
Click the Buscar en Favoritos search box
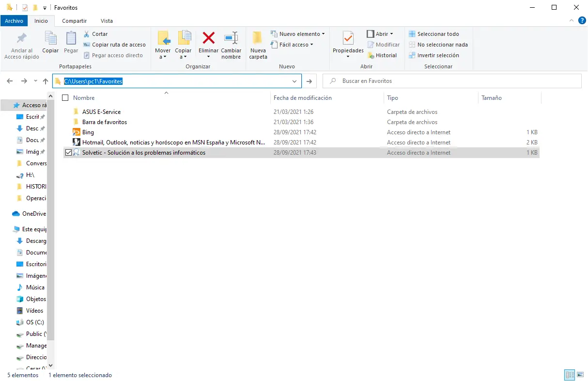point(452,81)
